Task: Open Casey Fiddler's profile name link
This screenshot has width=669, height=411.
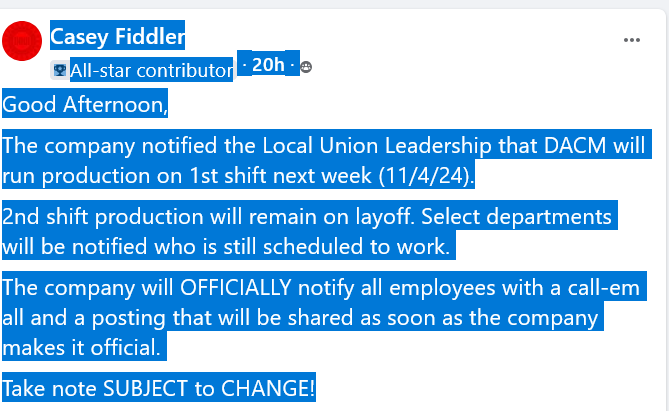Action: [118, 36]
